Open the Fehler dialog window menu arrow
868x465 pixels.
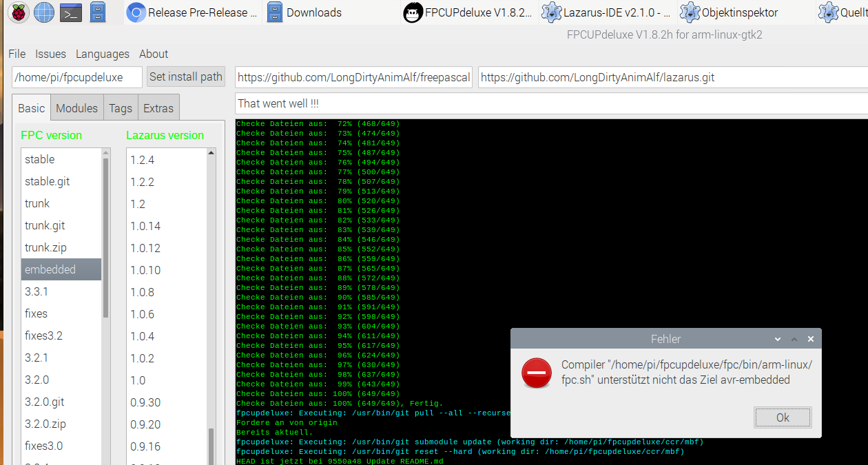pyautogui.click(x=778, y=339)
